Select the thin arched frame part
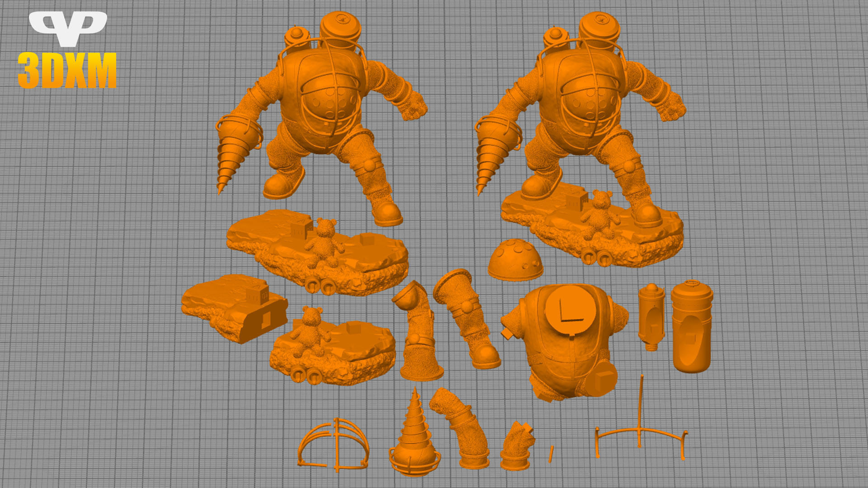Screen dimensions: 868x488 641,418
